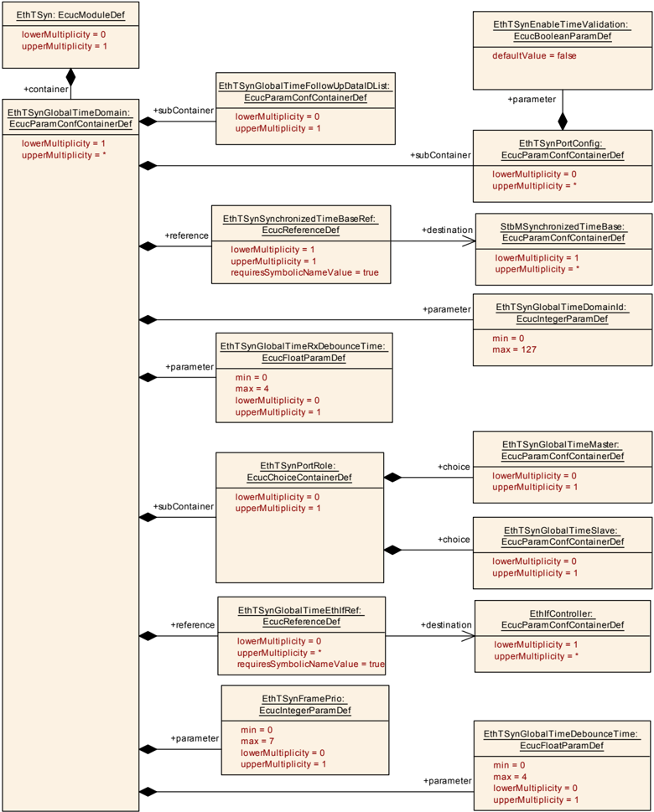
Task: Select the EthTSynGlobalTimeRxDebounceTime float parameter box
Action: [x=304, y=378]
